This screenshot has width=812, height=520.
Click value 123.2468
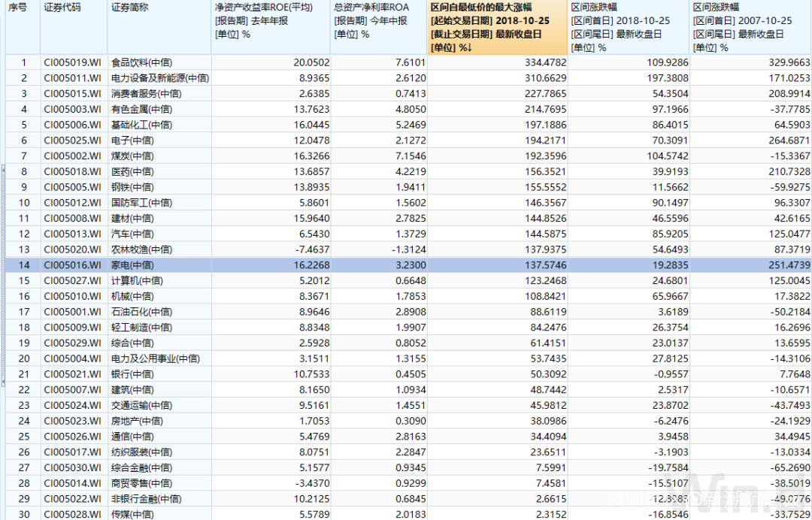pyautogui.click(x=545, y=280)
